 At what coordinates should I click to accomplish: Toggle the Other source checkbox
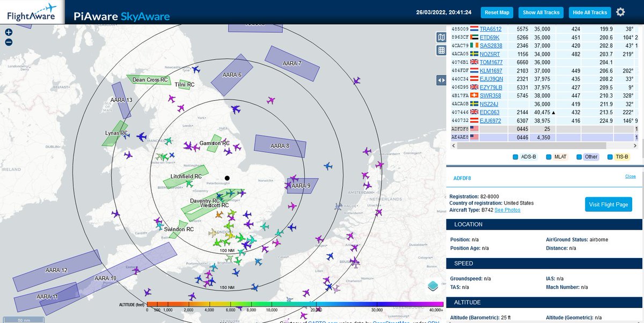click(x=580, y=157)
